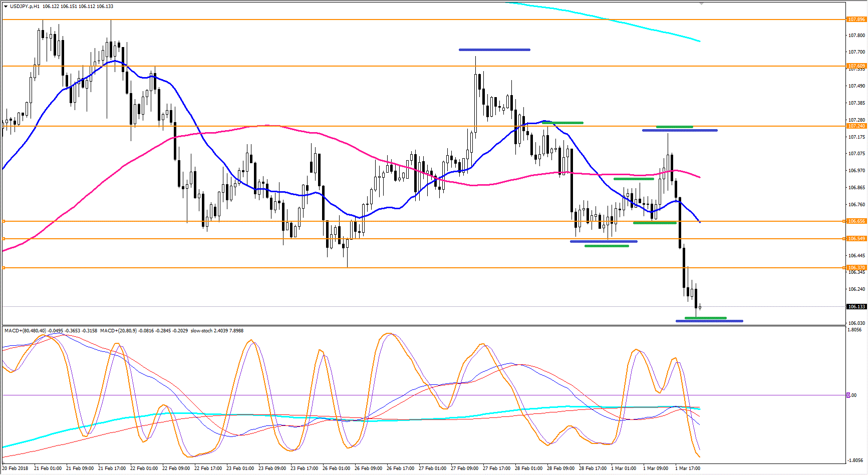The width and height of the screenshot is (868, 475).
Task: Click 106.445 on the price scale
Action: coord(856,256)
